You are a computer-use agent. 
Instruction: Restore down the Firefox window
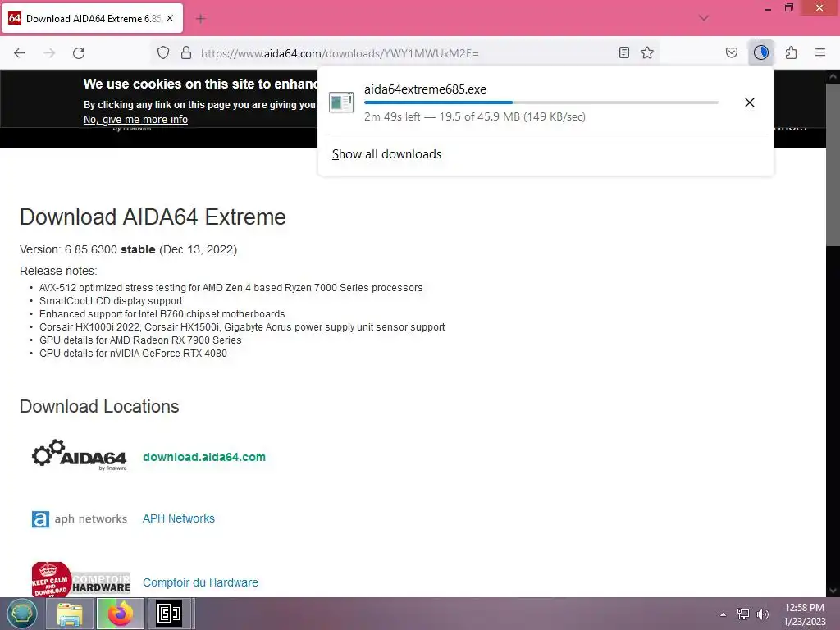point(788,8)
